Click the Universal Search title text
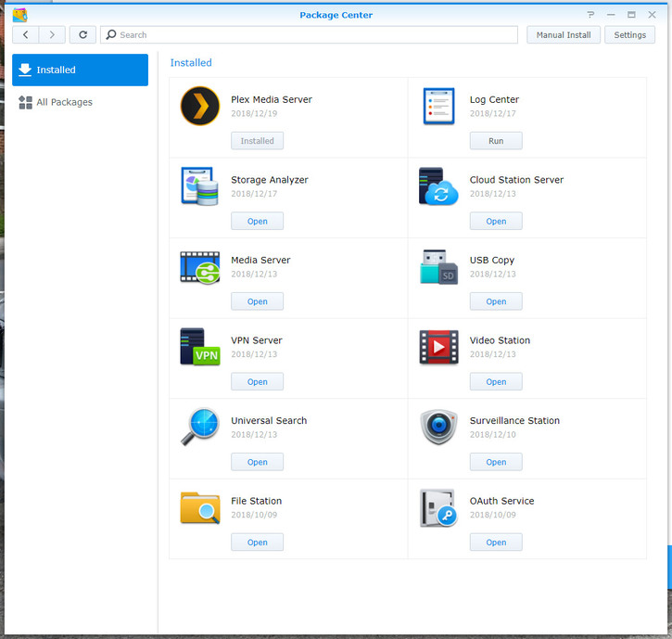Screen dimensions: 672x639 tap(269, 420)
